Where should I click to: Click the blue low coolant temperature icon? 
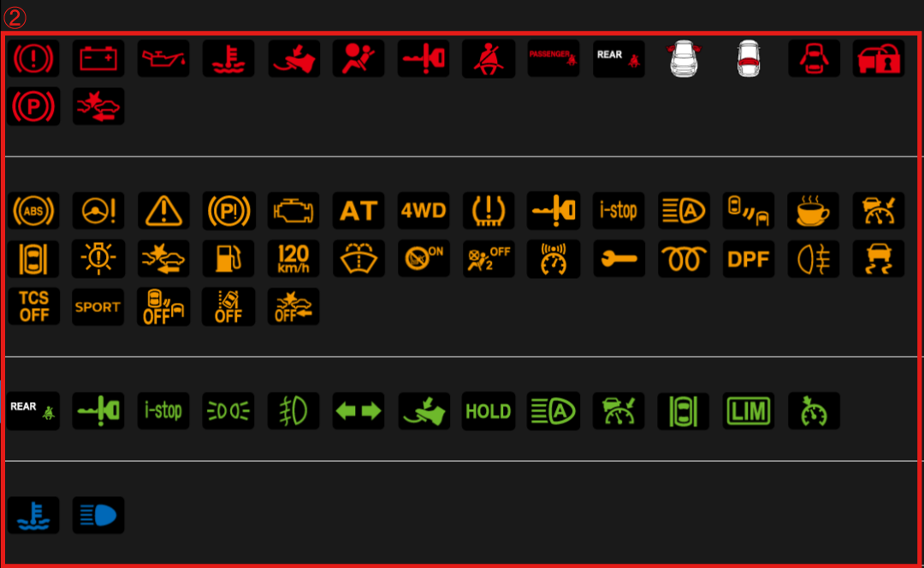coord(33,515)
